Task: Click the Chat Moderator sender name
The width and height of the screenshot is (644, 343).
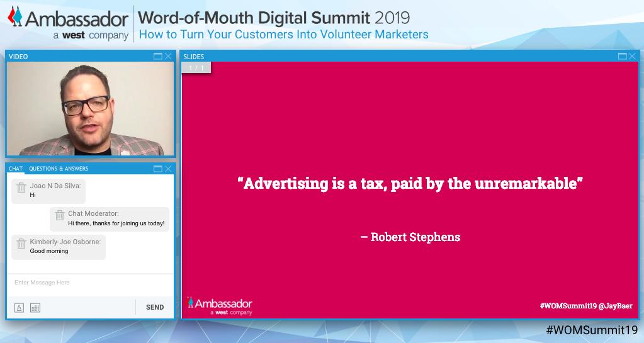Action: pyautogui.click(x=93, y=213)
